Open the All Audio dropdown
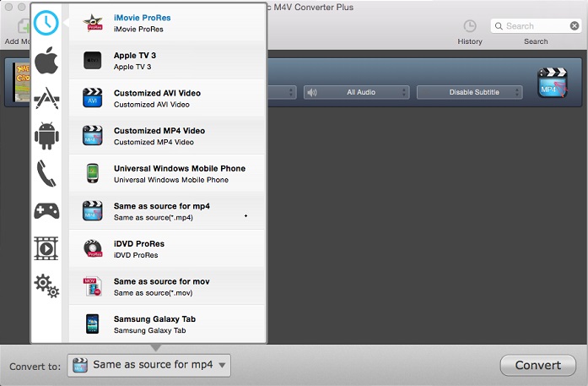Image resolution: width=588 pixels, height=386 pixels. [x=356, y=92]
